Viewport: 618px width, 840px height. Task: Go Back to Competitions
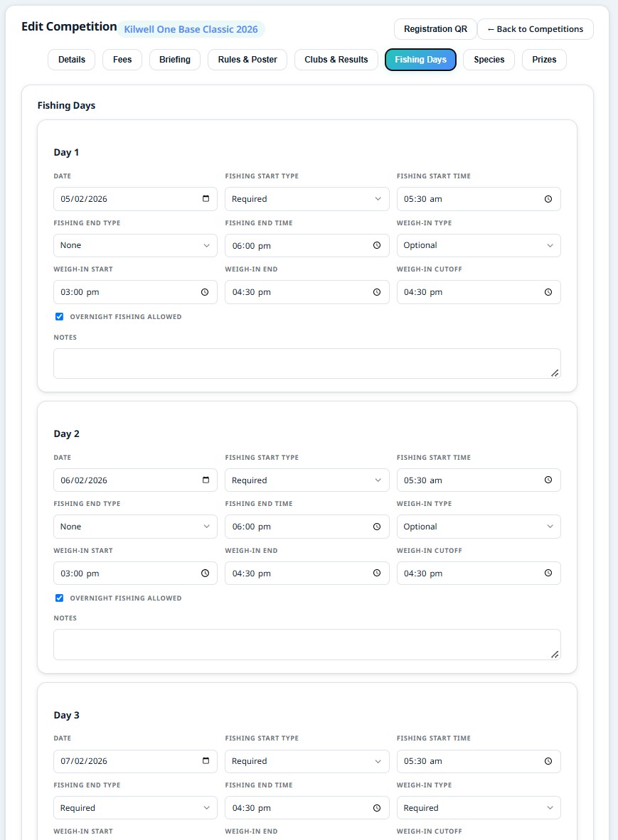coord(536,29)
